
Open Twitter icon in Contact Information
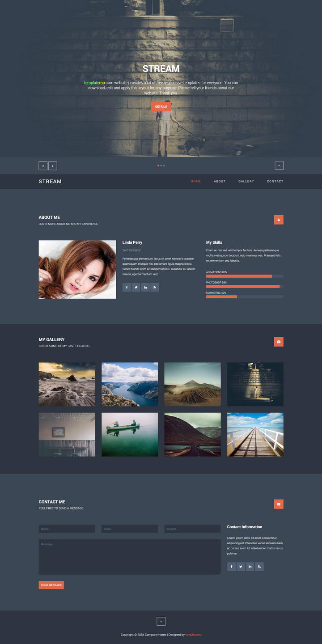241,567
